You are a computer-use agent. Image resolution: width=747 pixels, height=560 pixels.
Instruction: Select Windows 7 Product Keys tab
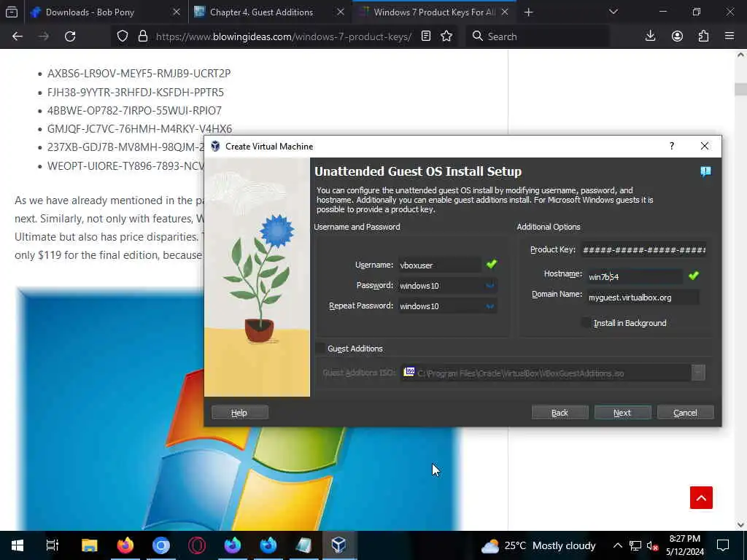pos(433,12)
